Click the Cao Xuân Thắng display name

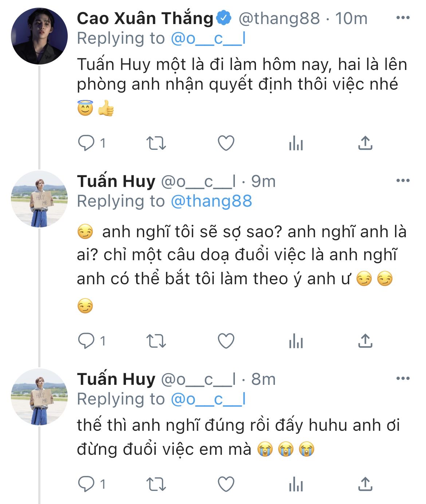145,18
